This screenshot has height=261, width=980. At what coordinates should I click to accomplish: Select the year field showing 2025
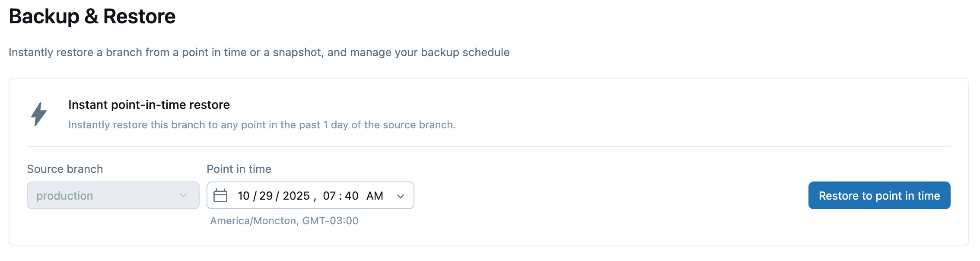pos(296,196)
